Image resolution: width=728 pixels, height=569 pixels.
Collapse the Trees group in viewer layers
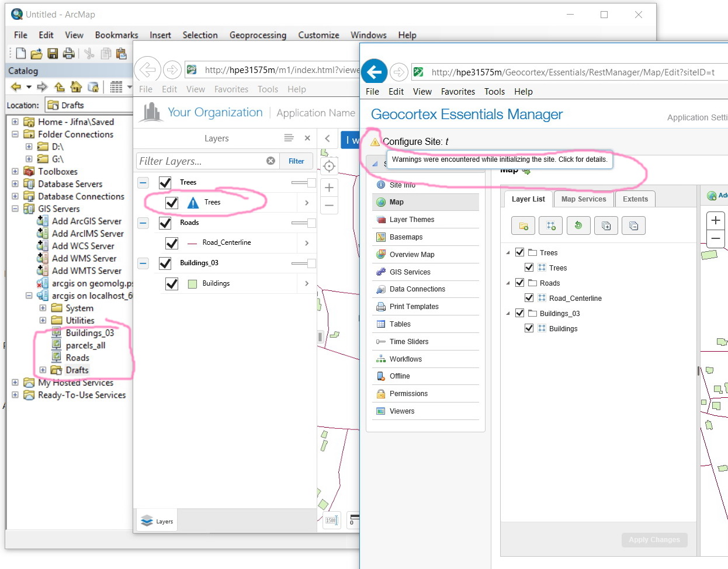(143, 183)
